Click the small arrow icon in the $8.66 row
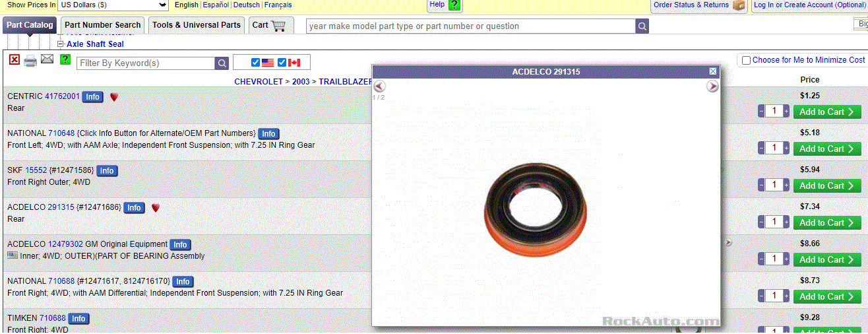This screenshot has width=868, height=334. click(x=728, y=243)
